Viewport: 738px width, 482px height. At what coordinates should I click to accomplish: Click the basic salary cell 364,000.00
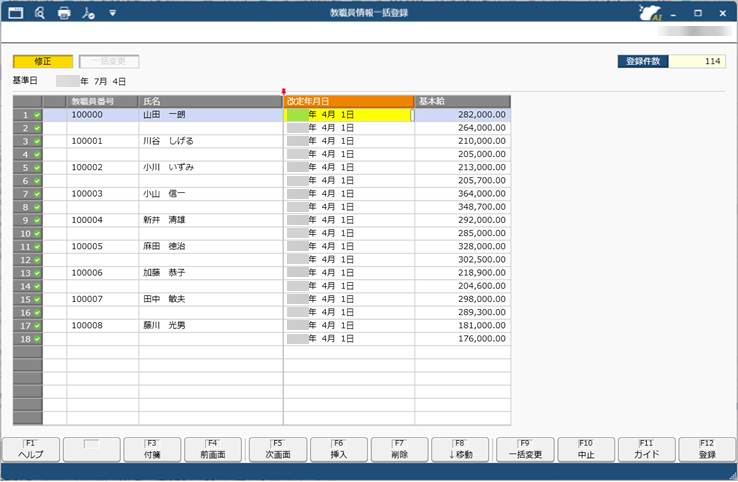click(462, 193)
